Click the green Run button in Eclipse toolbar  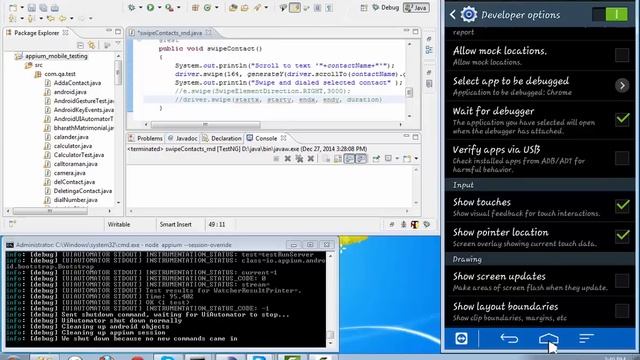[x=151, y=7]
